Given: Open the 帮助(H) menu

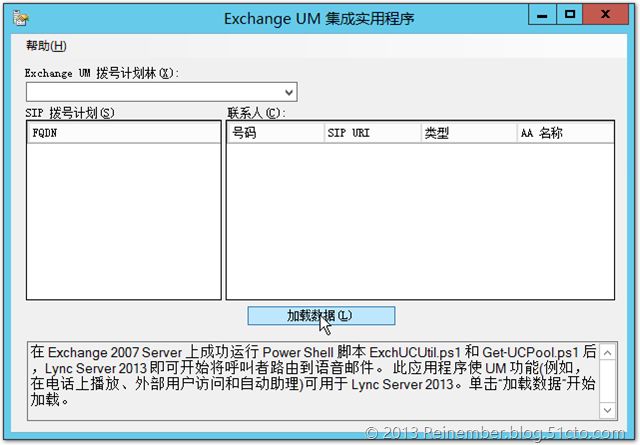Looking at the screenshot, I should click(46, 45).
